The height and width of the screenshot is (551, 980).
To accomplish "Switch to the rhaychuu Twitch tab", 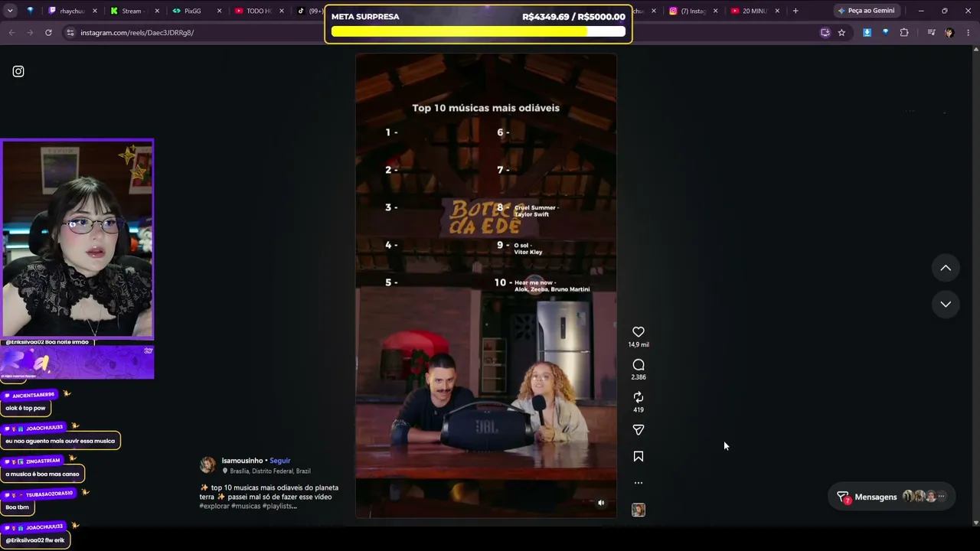I will pos(73,11).
